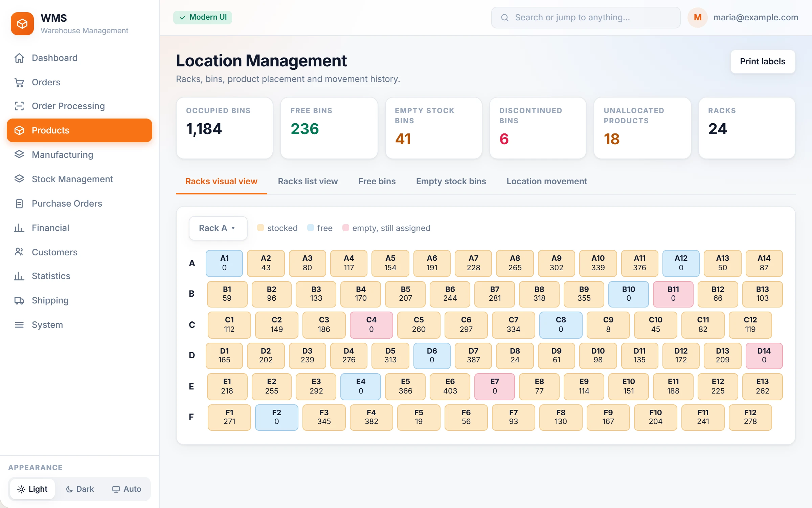
Task: Click row label A of the rack
Action: [x=192, y=263]
